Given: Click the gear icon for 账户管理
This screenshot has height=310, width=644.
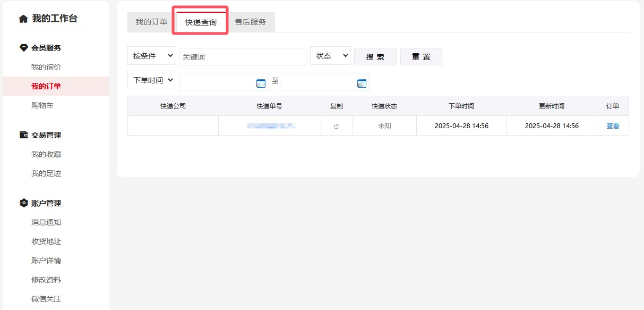Looking at the screenshot, I should pyautogui.click(x=23, y=203).
